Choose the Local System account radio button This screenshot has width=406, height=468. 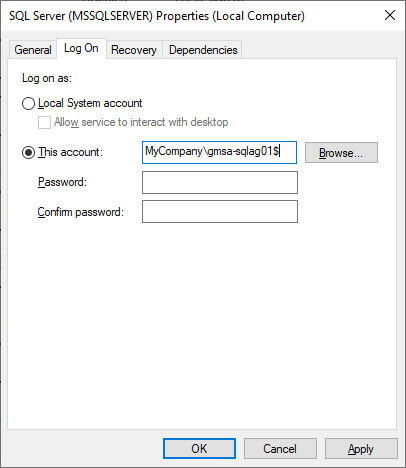pyautogui.click(x=28, y=103)
